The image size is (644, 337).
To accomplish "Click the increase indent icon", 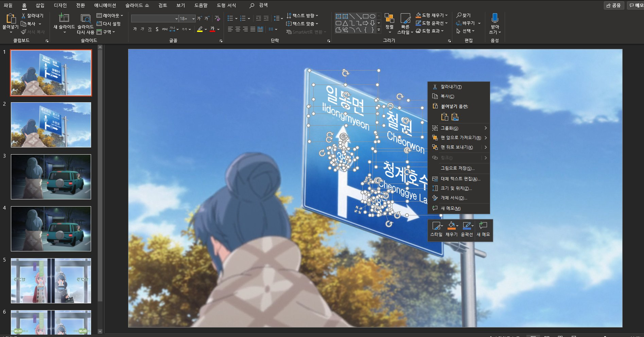I will point(266,18).
